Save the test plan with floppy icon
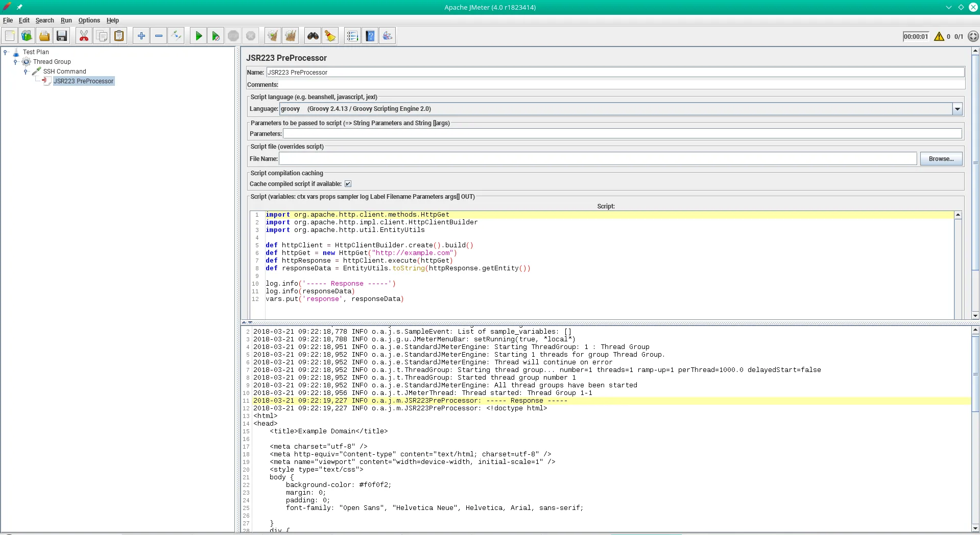Image resolution: width=980 pixels, height=535 pixels. tap(62, 36)
